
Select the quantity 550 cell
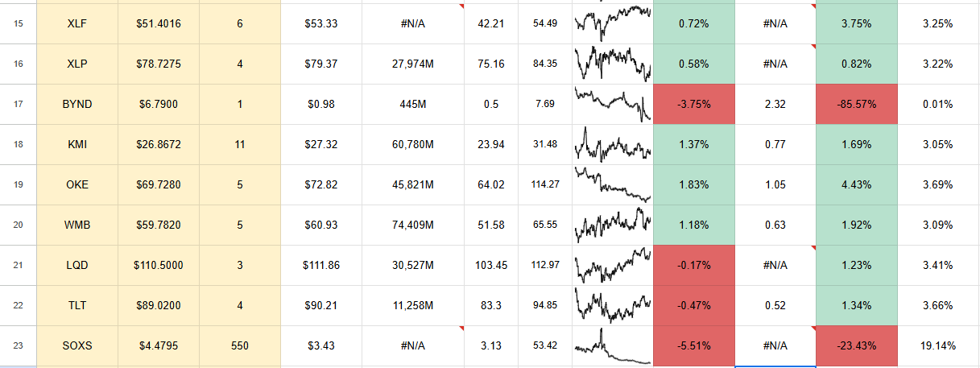point(240,345)
